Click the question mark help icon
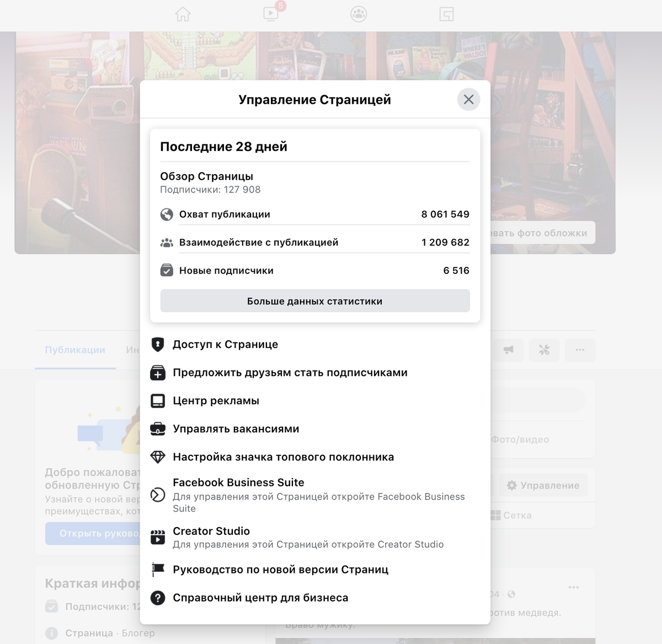The width and height of the screenshot is (662, 644). pyautogui.click(x=158, y=598)
